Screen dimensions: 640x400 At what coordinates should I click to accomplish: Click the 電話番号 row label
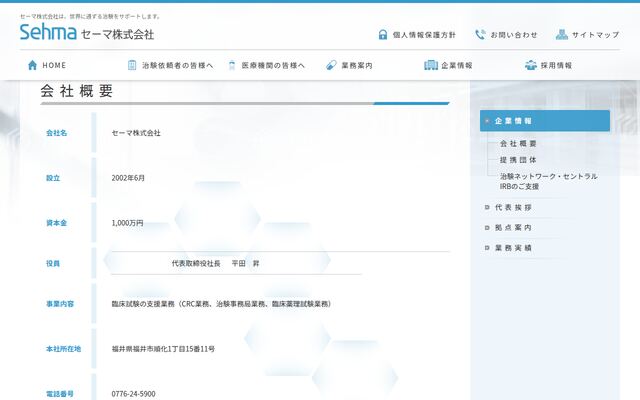(60, 394)
